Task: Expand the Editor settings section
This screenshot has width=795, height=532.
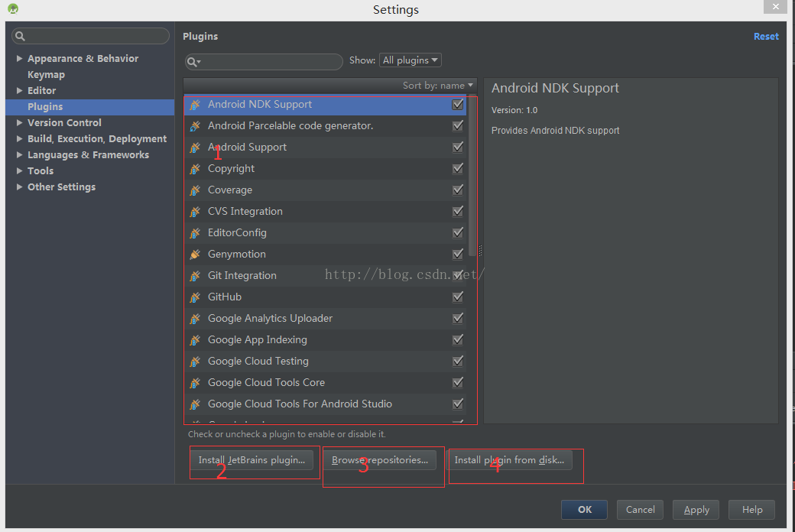Action: pyautogui.click(x=19, y=90)
